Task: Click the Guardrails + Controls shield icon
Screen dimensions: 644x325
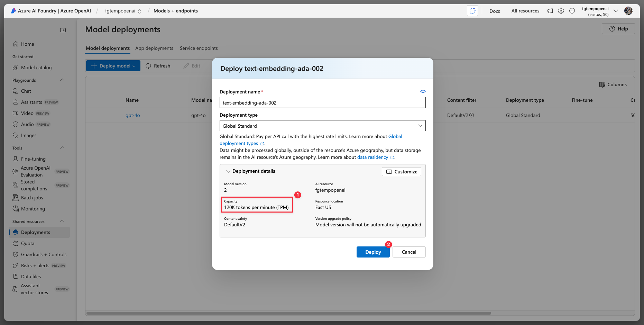Action: (x=16, y=254)
